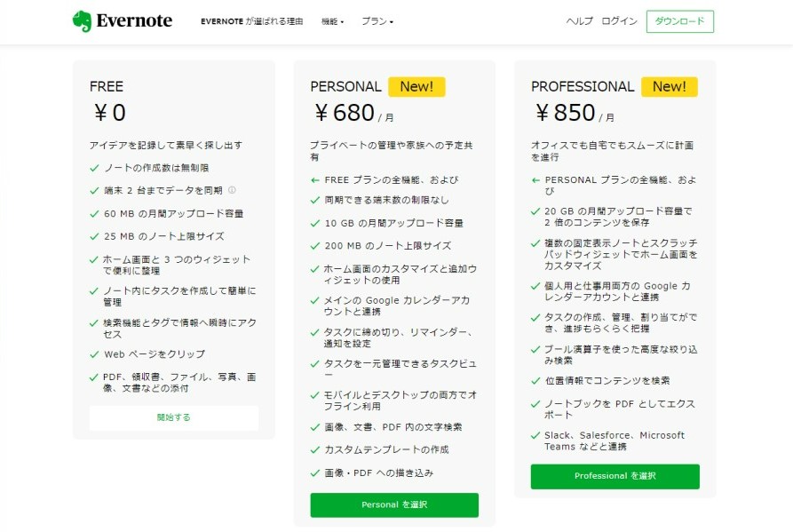
Task: Click the ダウンロード button
Action: pos(679,21)
